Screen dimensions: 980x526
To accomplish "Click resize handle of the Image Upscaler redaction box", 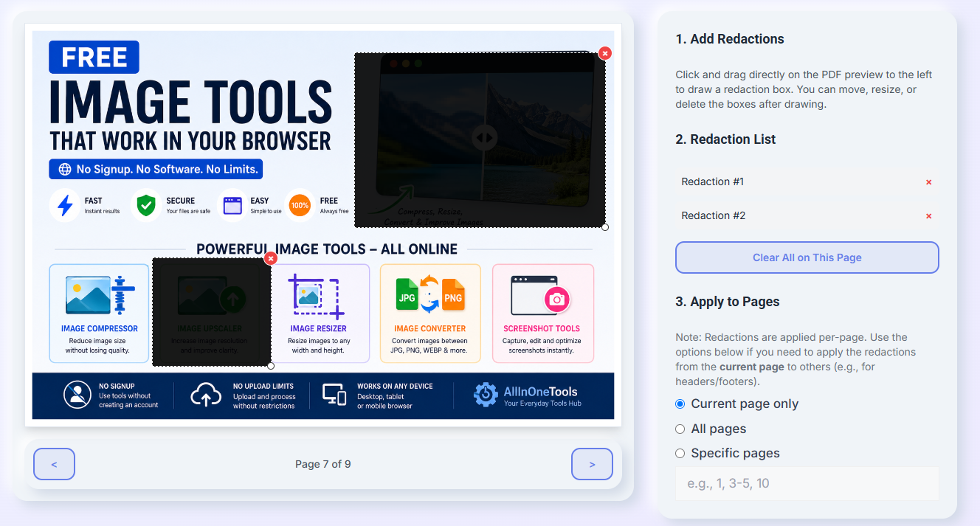I will coord(271,366).
